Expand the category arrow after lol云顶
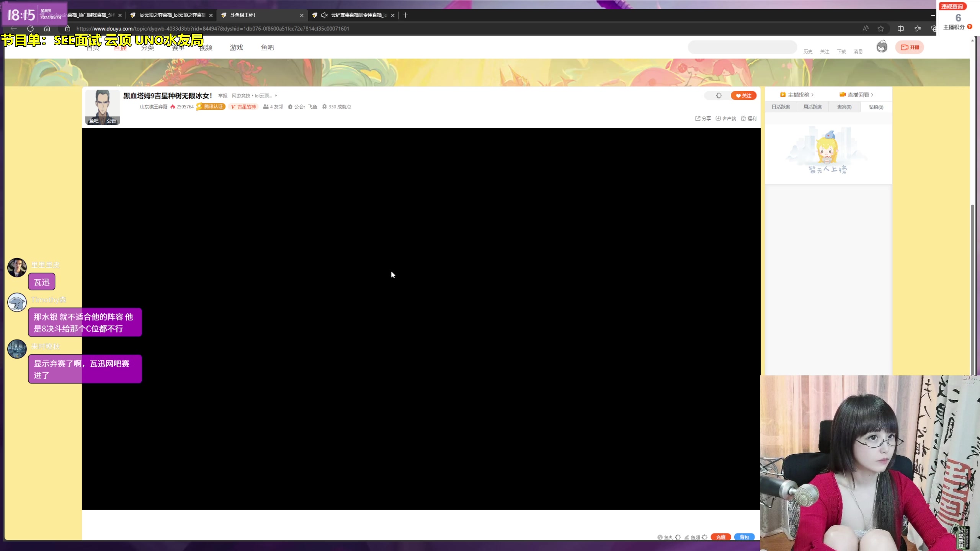This screenshot has width=980, height=551. (276, 96)
